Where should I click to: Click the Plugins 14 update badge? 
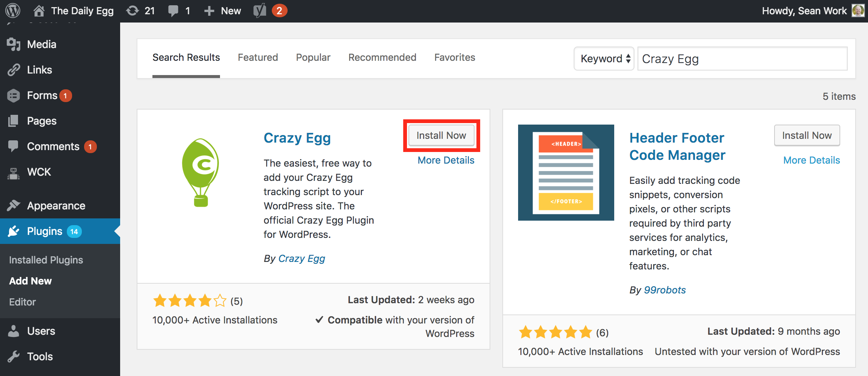coord(74,232)
